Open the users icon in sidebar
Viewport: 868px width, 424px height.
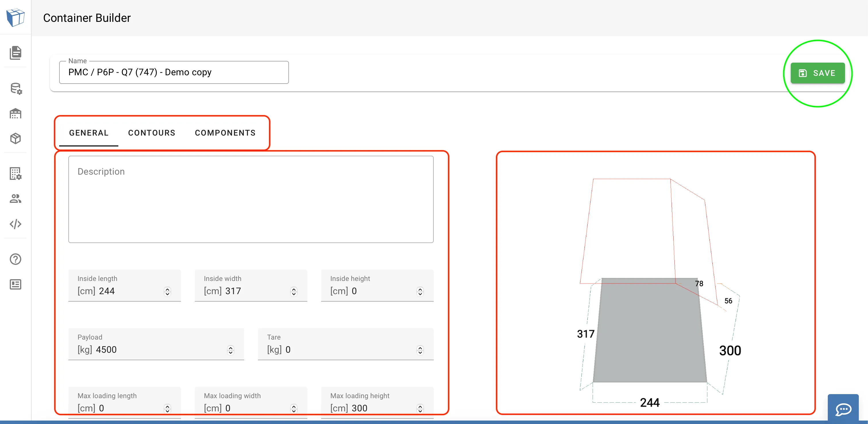pyautogui.click(x=16, y=198)
